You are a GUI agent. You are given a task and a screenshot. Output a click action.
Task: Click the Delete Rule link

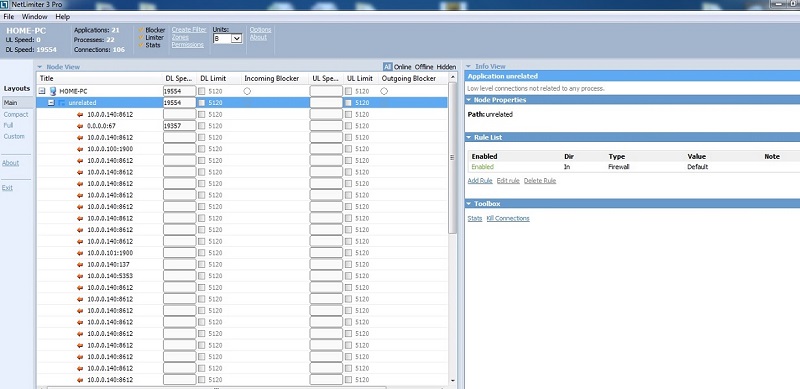click(x=540, y=181)
